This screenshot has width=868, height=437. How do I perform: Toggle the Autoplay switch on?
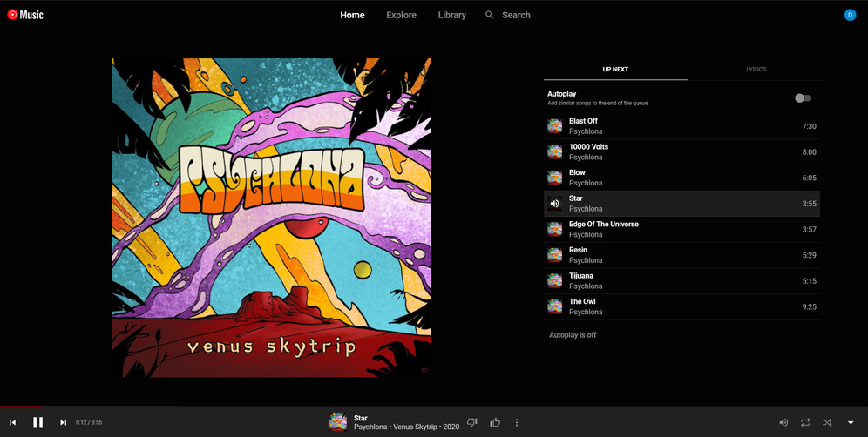[803, 97]
